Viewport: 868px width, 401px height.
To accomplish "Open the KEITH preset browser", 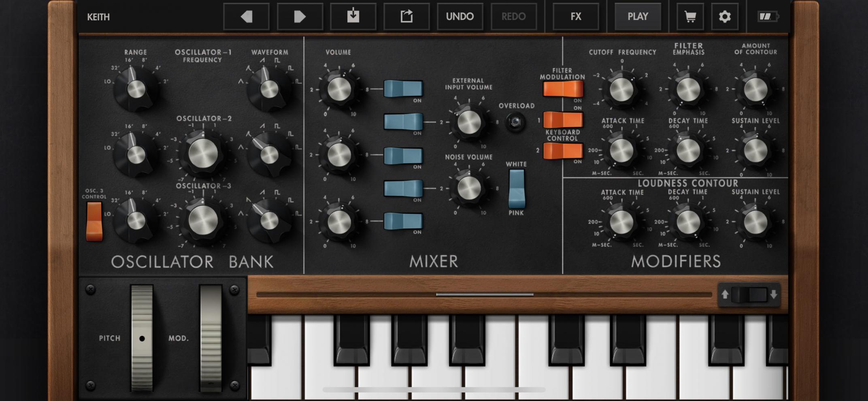I will [98, 17].
